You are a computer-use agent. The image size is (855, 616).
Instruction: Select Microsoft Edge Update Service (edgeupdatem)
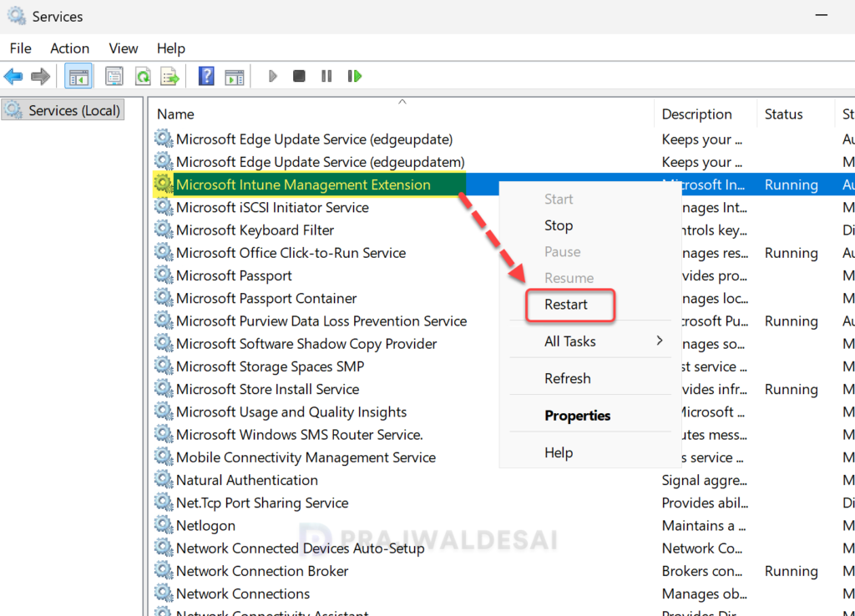click(320, 162)
